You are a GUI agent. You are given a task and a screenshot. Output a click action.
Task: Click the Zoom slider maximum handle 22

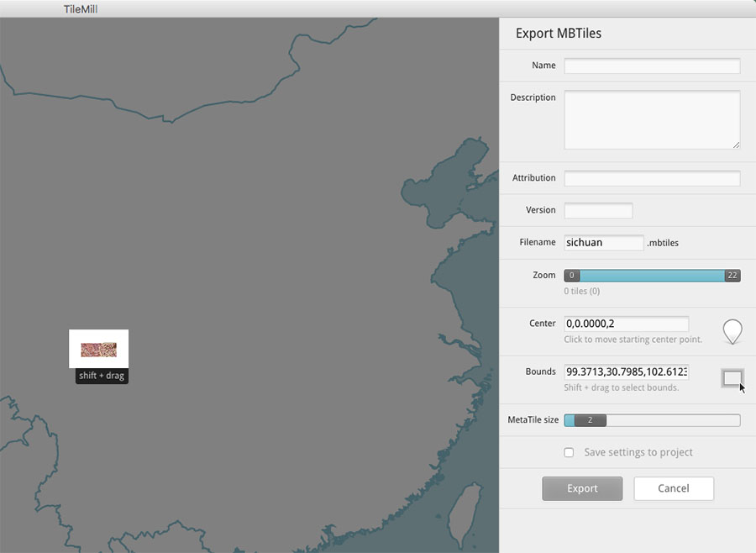(732, 276)
